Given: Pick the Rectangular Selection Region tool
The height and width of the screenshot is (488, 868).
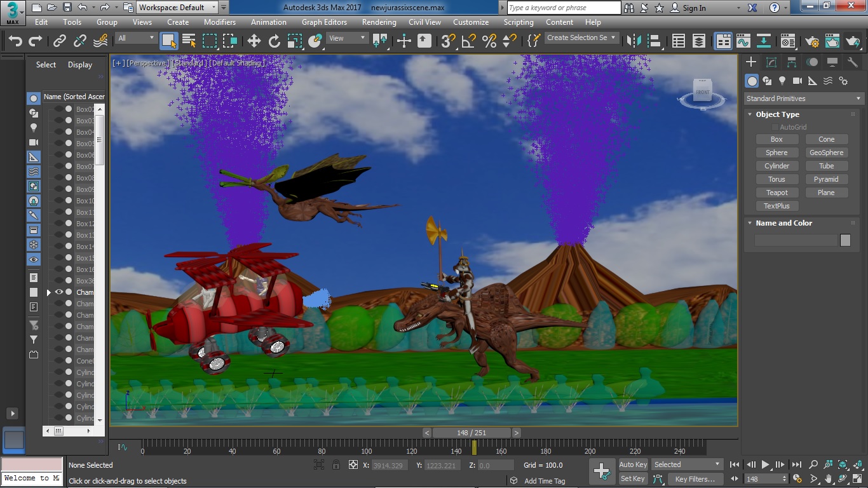Looking at the screenshot, I should pos(210,41).
